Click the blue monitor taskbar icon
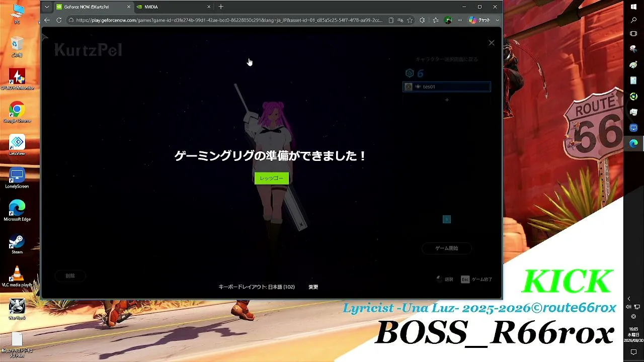The image size is (644, 362). [x=633, y=128]
